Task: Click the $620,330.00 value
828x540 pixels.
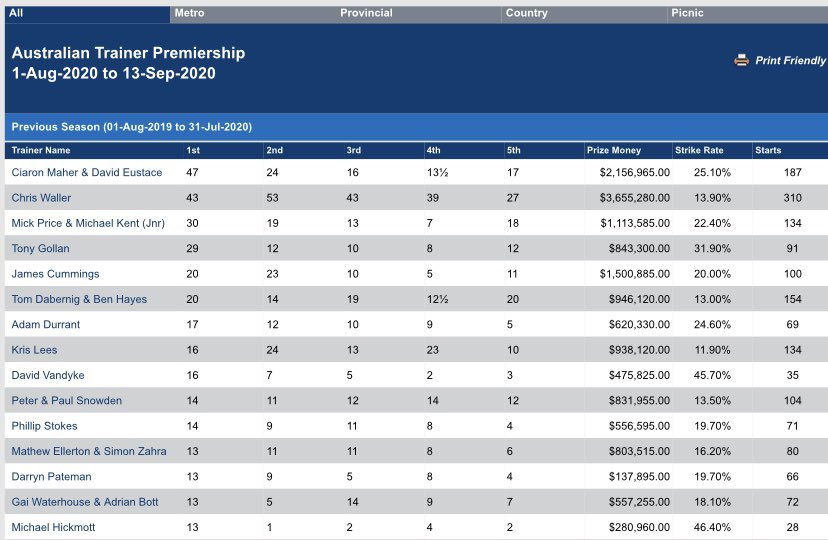Action: click(639, 324)
